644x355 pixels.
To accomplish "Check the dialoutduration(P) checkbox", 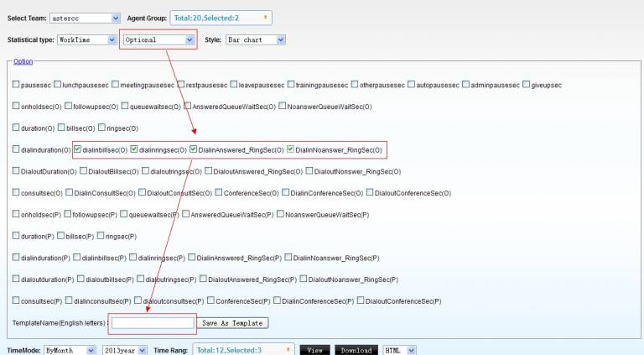I will pos(16,279).
